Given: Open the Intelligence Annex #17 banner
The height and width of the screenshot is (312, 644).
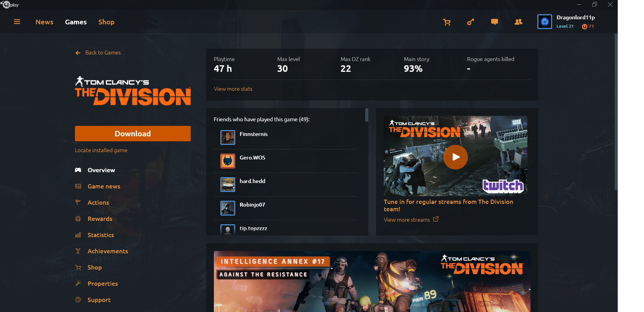Looking at the screenshot, I should (372, 281).
